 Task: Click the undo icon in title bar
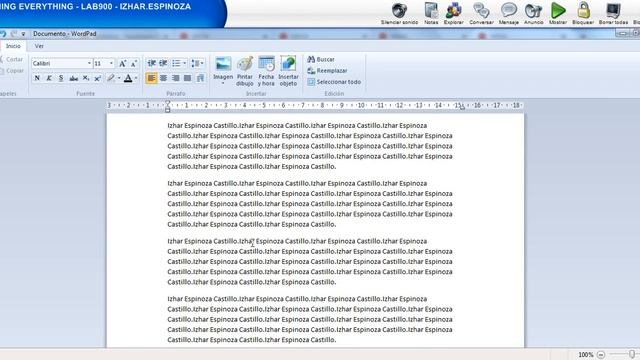tap(3, 33)
